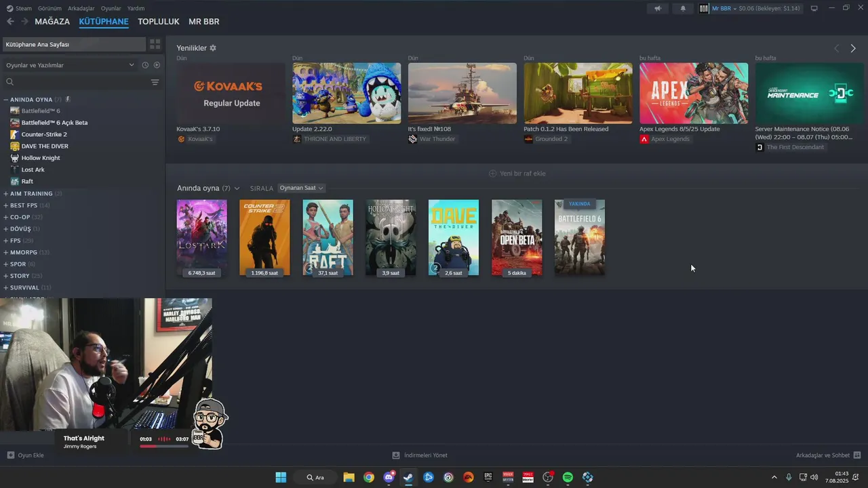Open the Görünüm menu
Screen dimensions: 868x488
pyautogui.click(x=50, y=8)
